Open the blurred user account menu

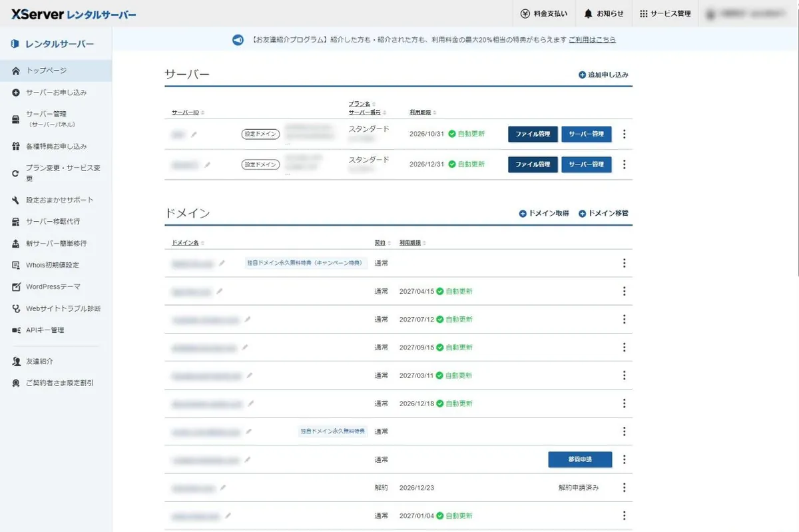pyautogui.click(x=748, y=13)
